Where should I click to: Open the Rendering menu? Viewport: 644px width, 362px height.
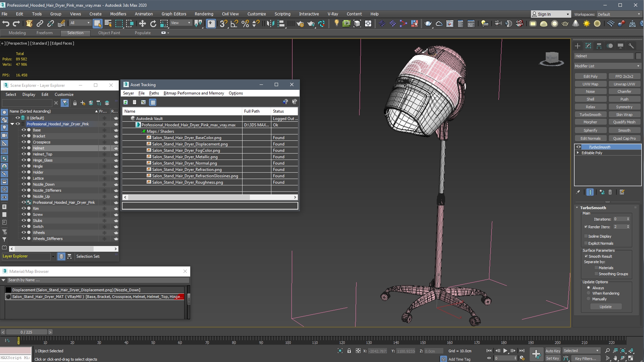[204, 14]
